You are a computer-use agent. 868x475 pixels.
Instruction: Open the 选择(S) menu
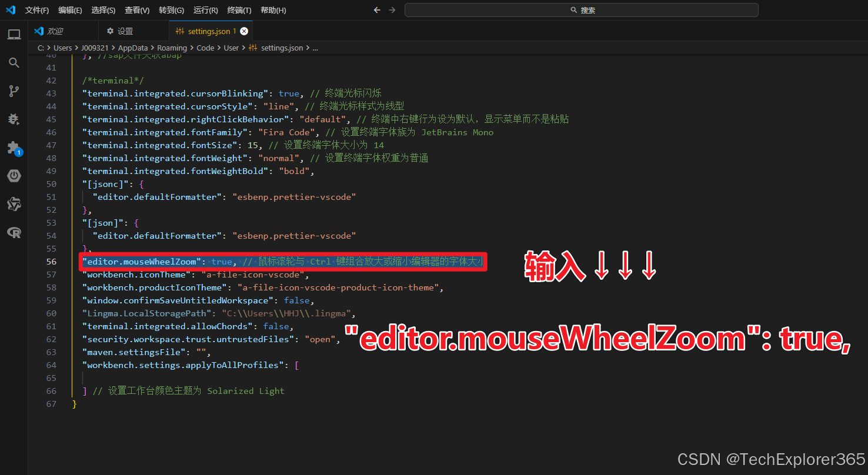point(104,10)
